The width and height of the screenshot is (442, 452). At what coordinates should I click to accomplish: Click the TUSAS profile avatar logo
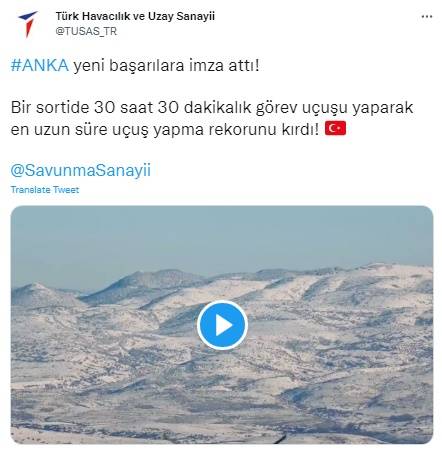click(28, 24)
